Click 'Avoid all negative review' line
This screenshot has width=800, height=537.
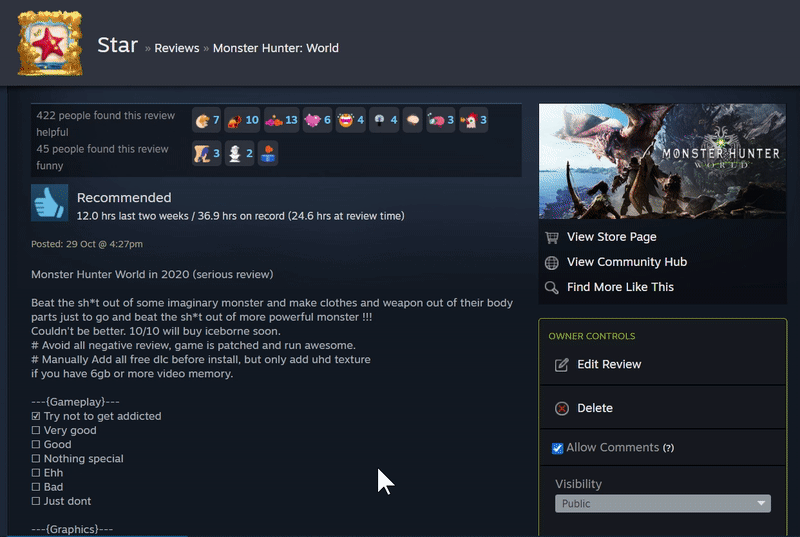coord(193,345)
